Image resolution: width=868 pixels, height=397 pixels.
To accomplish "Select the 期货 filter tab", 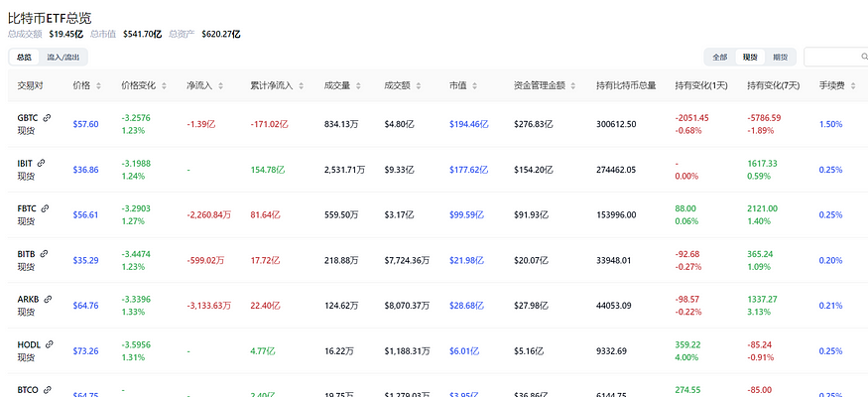I will [x=780, y=57].
